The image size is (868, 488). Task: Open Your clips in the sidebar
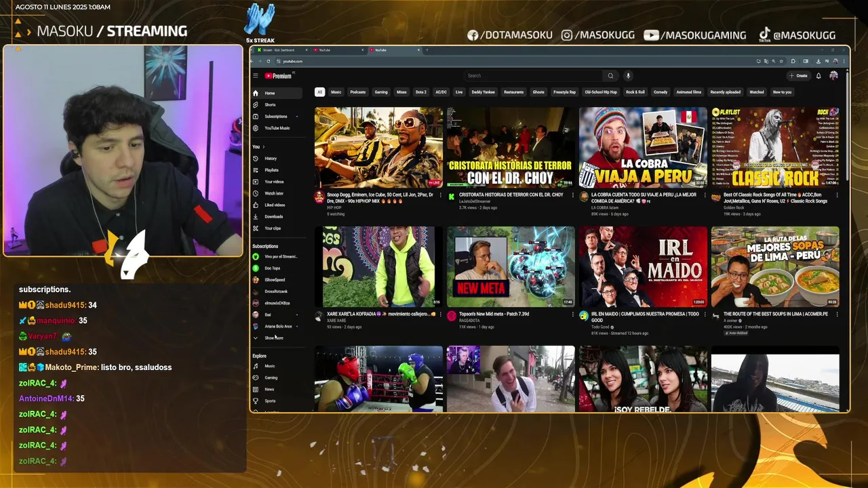click(x=277, y=228)
